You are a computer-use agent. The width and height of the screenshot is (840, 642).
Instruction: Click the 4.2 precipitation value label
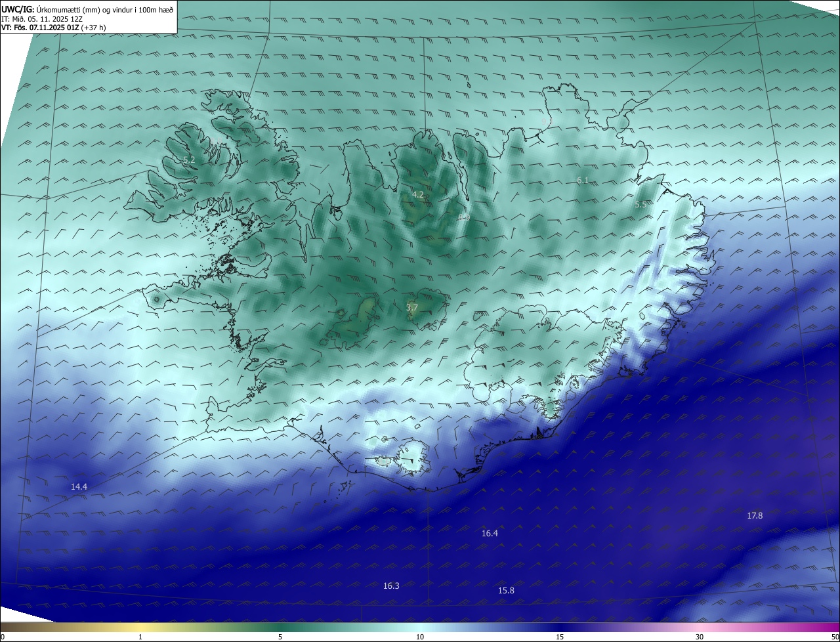tap(418, 195)
